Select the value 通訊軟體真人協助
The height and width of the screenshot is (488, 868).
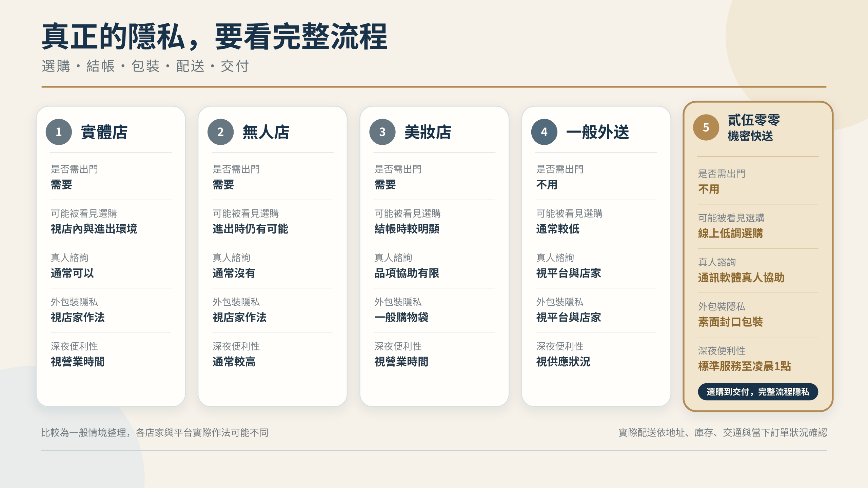click(x=741, y=278)
